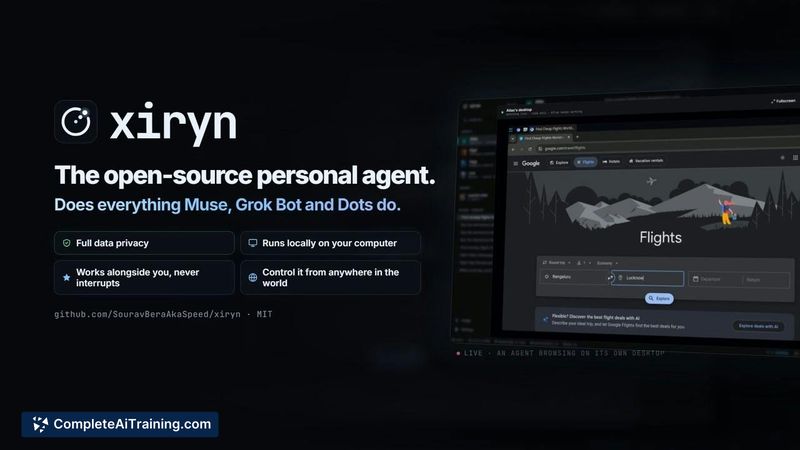This screenshot has height=450, width=800.
Task: Click the CompleteAiTraining.com badge
Action: (x=120, y=424)
